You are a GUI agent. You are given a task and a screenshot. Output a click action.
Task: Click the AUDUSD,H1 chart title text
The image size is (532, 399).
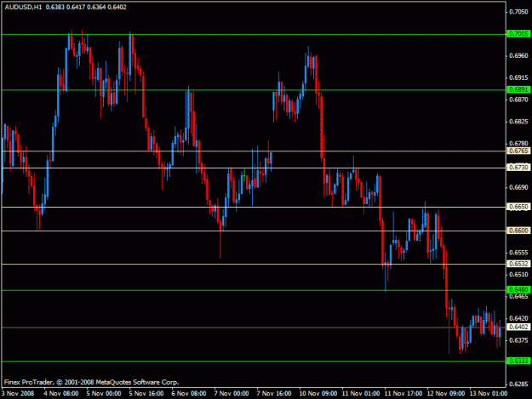24,7
